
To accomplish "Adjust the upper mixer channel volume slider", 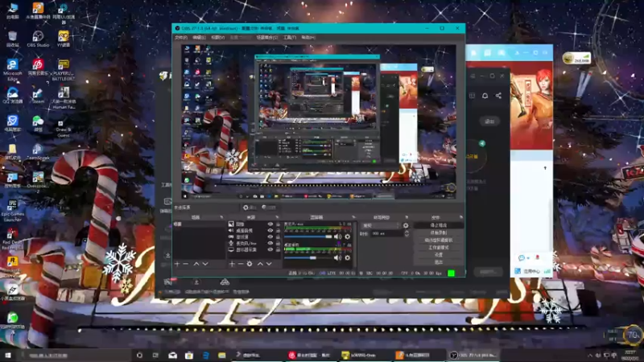I will tap(308, 237).
